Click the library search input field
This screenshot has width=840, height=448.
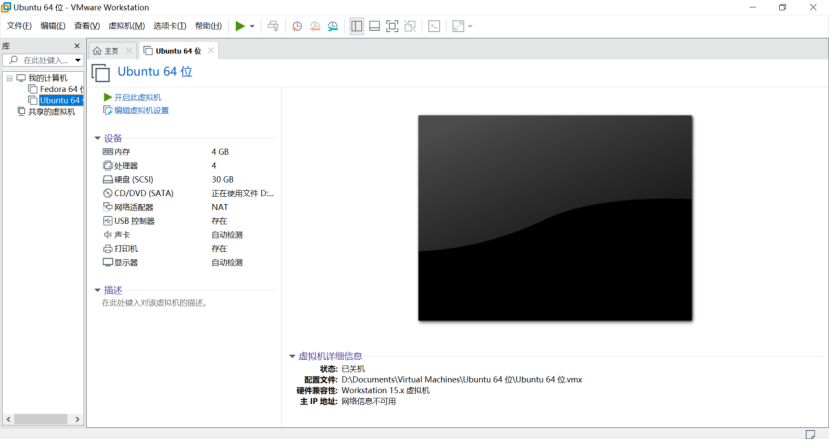[x=38, y=60]
